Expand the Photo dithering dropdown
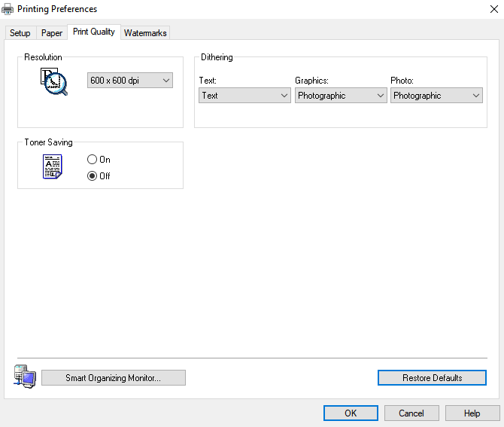The image size is (504, 427). (436, 96)
